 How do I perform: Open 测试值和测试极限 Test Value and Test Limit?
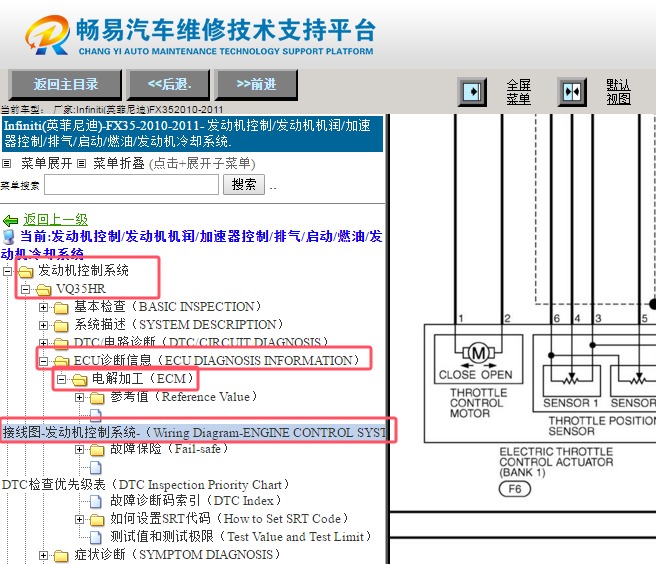tap(242, 536)
